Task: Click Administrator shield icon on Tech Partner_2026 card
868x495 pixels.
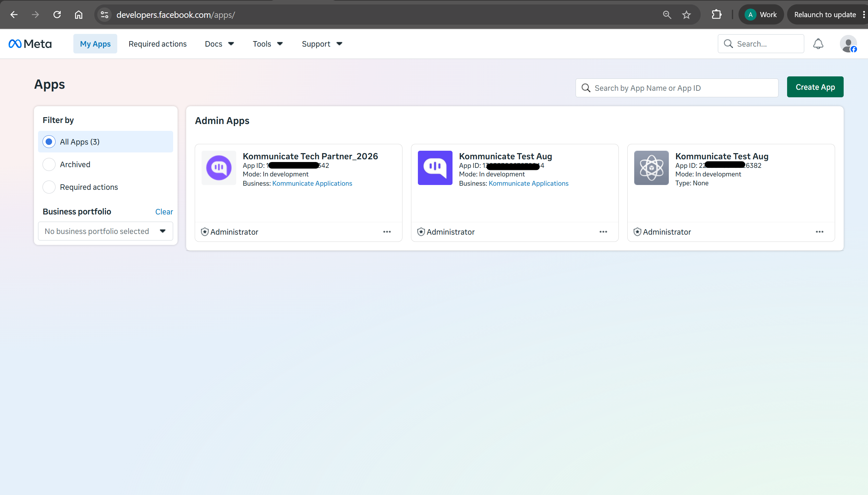Action: 205,232
